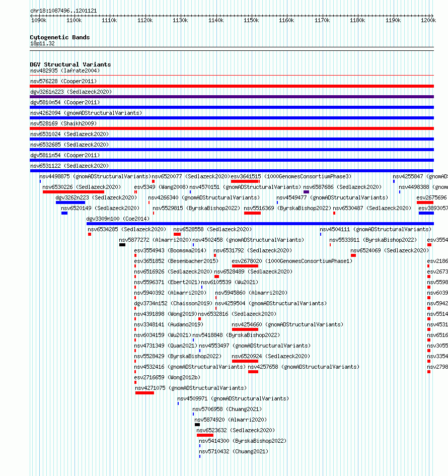The image size is (448, 476).
Task: Select nsv6105539 (Wu2021) label
Action: tap(230, 282)
